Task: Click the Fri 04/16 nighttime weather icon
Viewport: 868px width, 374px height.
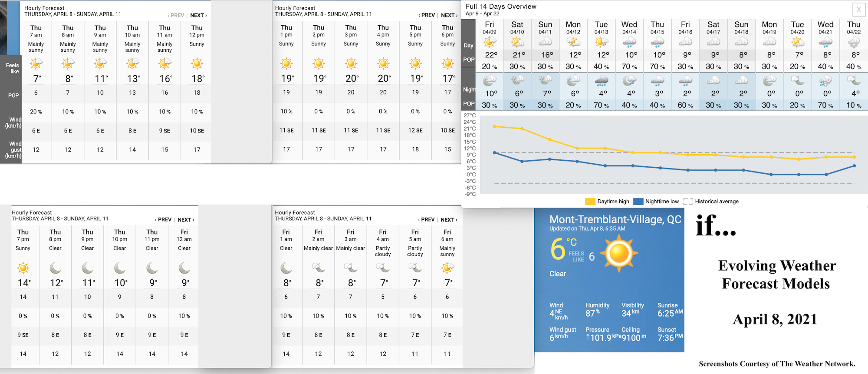Action: [x=685, y=81]
